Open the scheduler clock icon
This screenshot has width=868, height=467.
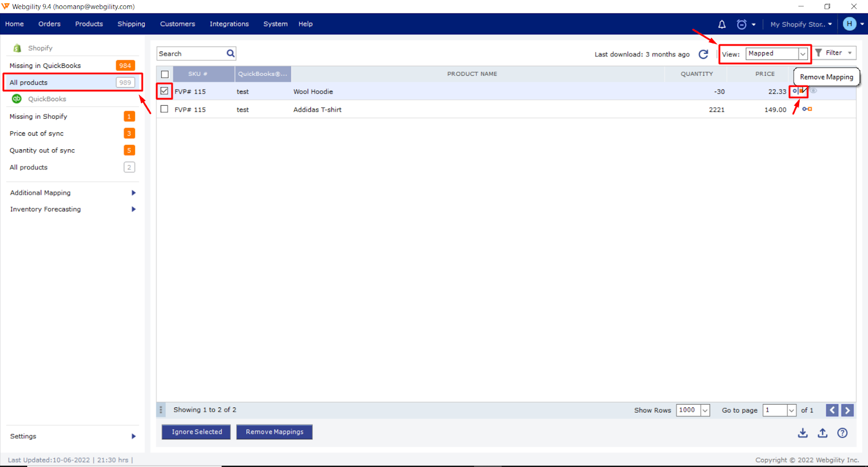point(742,24)
